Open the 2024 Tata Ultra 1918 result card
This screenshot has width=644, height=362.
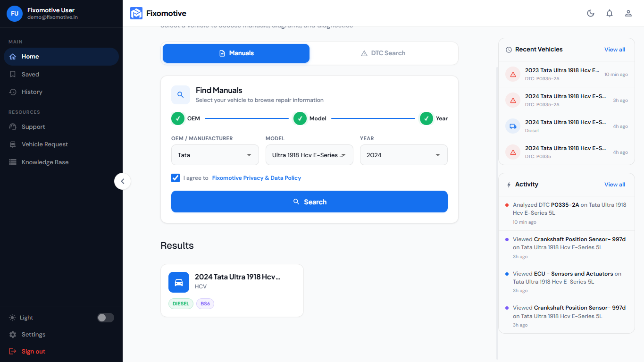232,290
